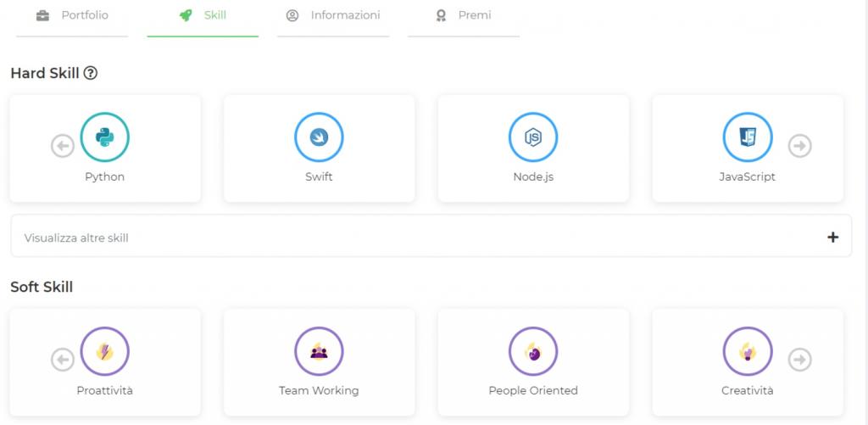Click the Python label
This screenshot has height=425, width=868.
tap(104, 177)
